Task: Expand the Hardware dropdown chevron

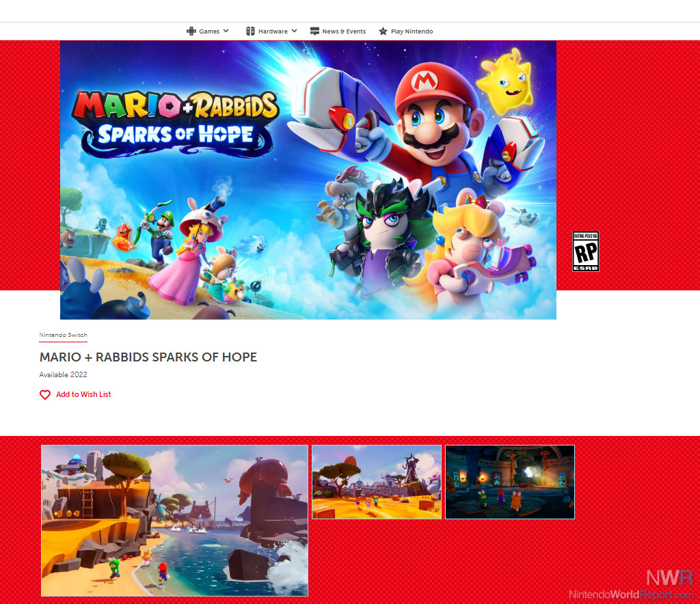Action: click(x=294, y=31)
